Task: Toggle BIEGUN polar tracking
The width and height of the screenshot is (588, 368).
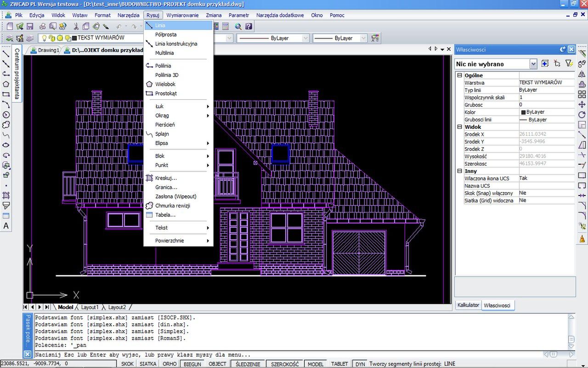Action: (192, 364)
